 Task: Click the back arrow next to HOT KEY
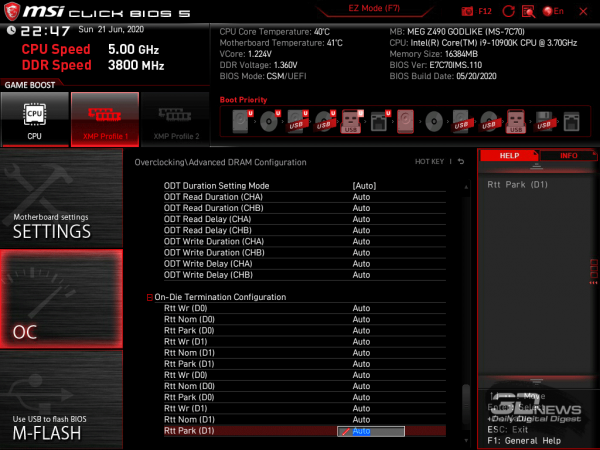point(461,162)
